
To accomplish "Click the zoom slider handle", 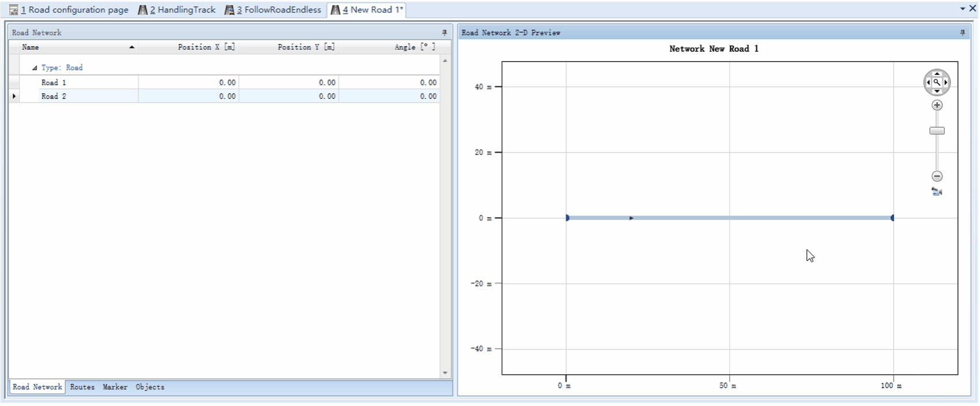I will [937, 131].
